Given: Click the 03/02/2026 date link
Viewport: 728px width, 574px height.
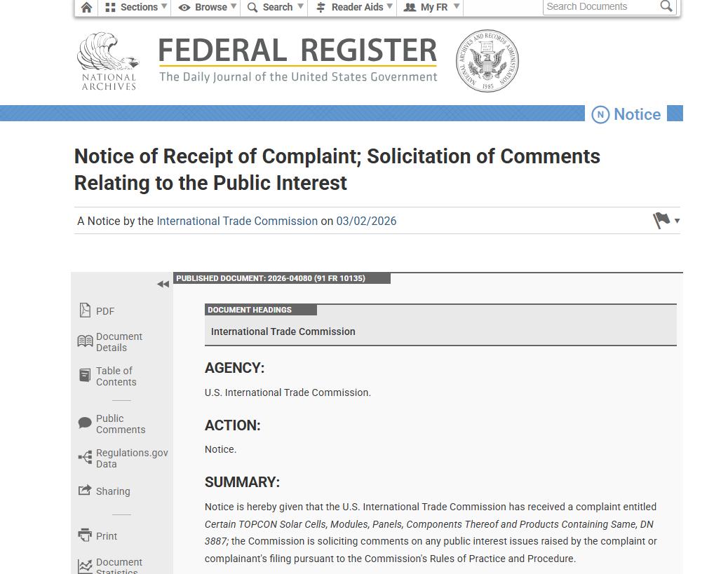Looking at the screenshot, I should click(x=366, y=221).
